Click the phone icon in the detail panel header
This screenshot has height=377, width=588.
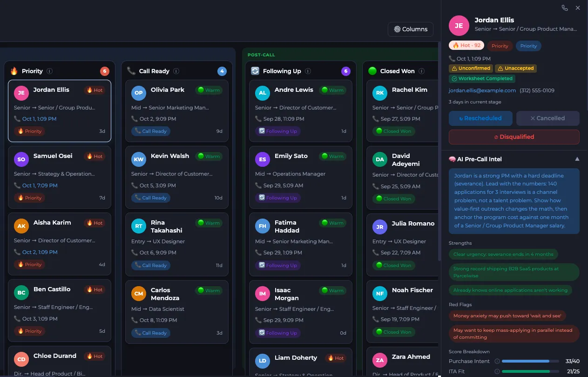[x=565, y=8]
